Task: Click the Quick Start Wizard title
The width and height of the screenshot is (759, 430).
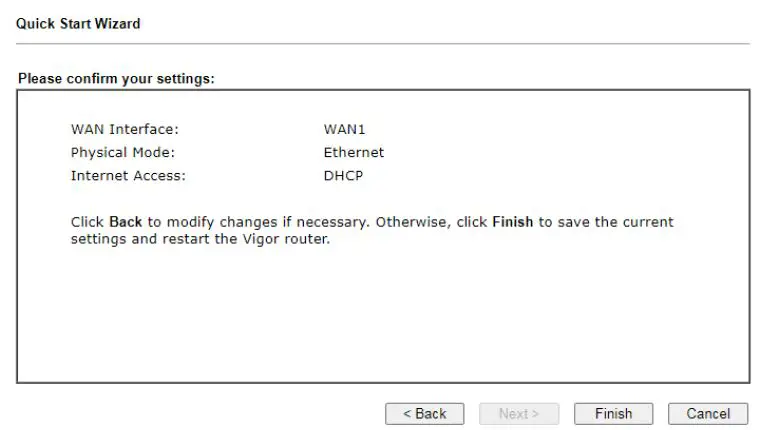Action: coord(78,23)
